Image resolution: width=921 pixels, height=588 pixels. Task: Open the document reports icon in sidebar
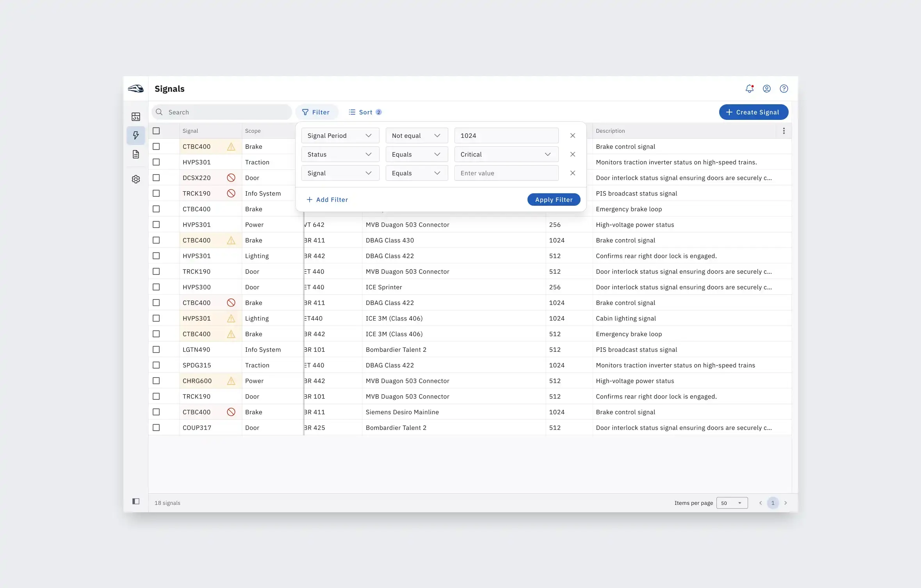coord(136,155)
